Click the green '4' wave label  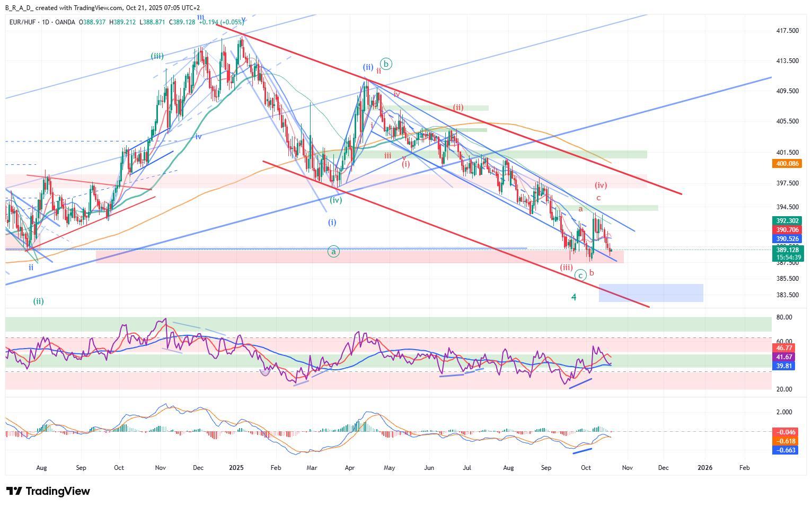click(x=573, y=297)
